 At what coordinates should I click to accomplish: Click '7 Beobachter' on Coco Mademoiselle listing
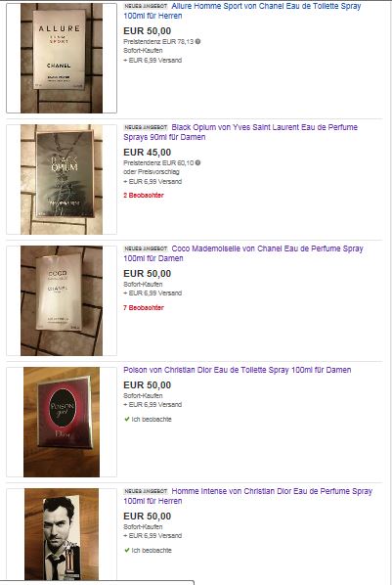click(x=144, y=307)
